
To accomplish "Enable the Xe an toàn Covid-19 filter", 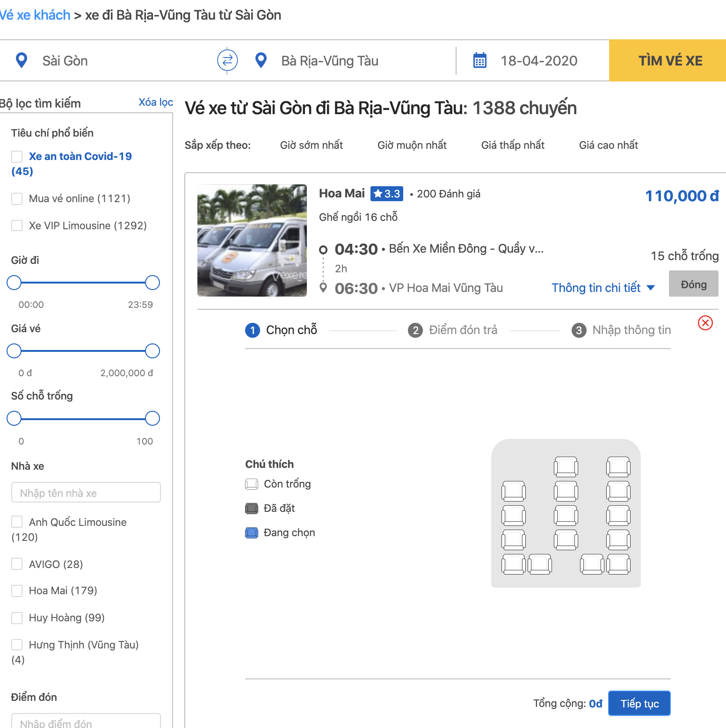I will point(17,156).
